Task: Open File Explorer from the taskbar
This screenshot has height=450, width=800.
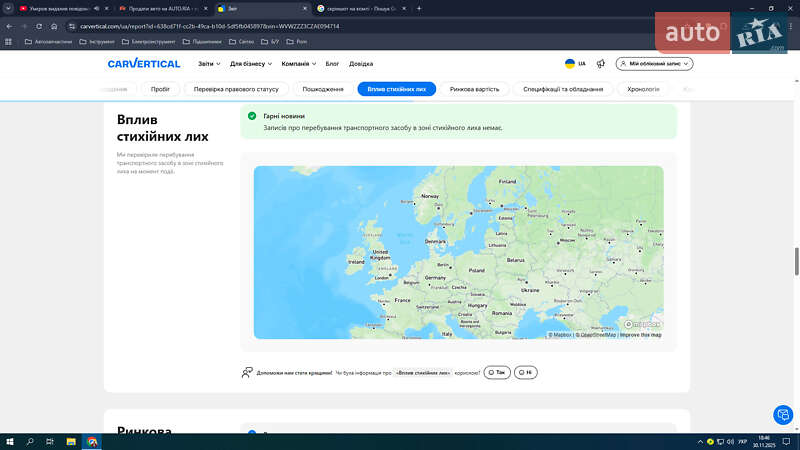Action: pyautogui.click(x=70, y=441)
